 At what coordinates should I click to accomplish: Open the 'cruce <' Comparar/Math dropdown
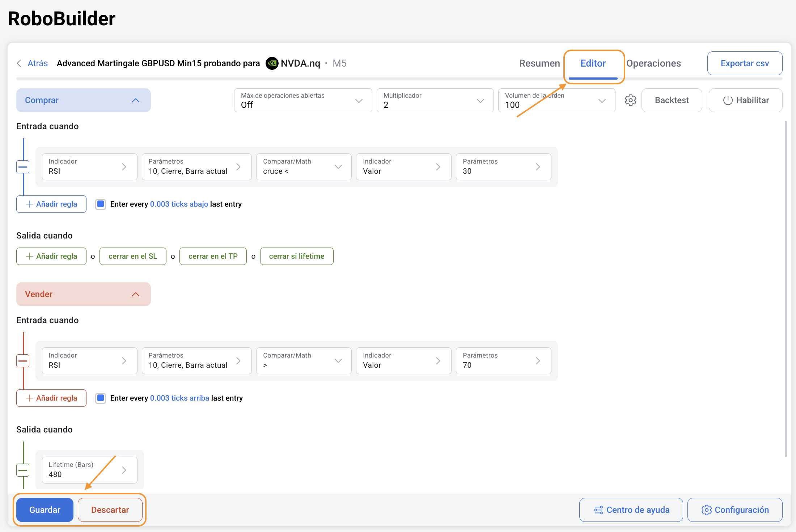click(x=304, y=167)
